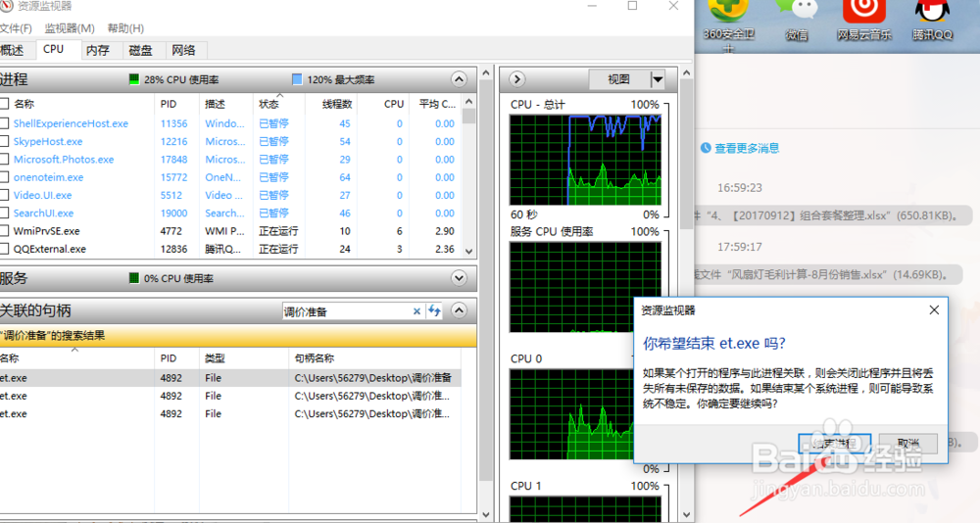The width and height of the screenshot is (980, 523).
Task: Check the box for onenoteim.exe
Action: click(4, 177)
